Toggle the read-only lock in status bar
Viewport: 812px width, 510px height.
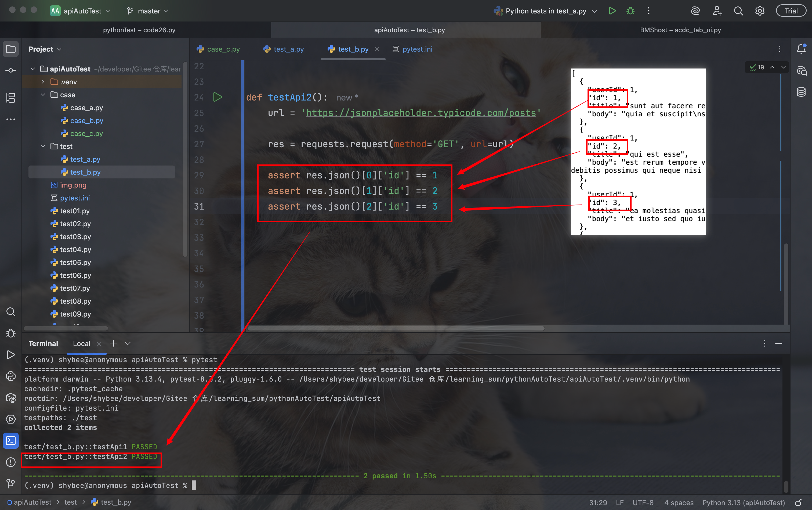(799, 502)
